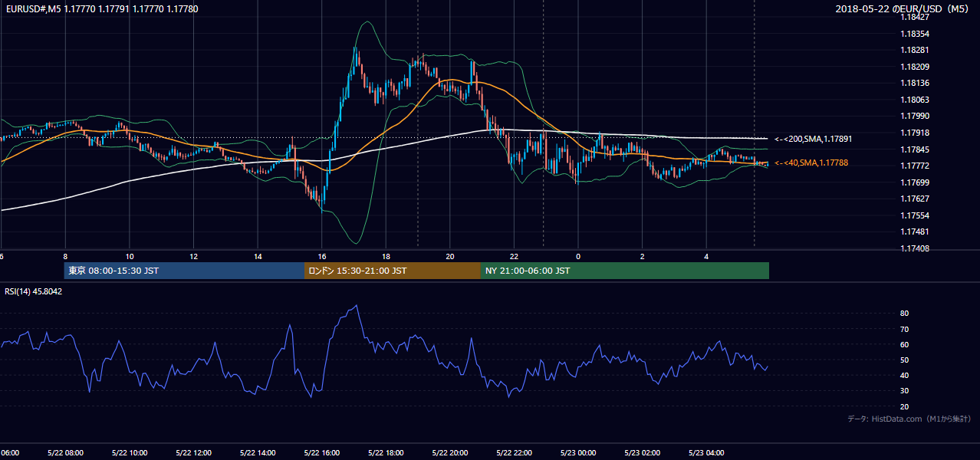Click RSI scale value 80

[904, 314]
